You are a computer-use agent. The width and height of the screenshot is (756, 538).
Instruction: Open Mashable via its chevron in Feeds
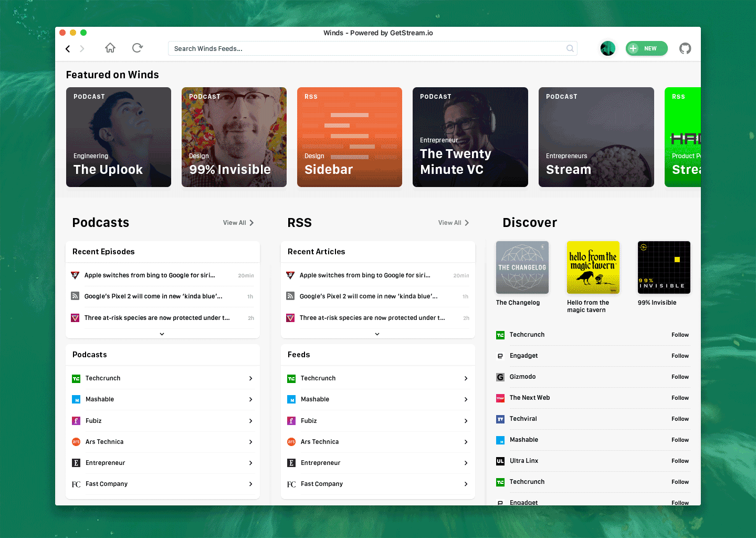465,399
